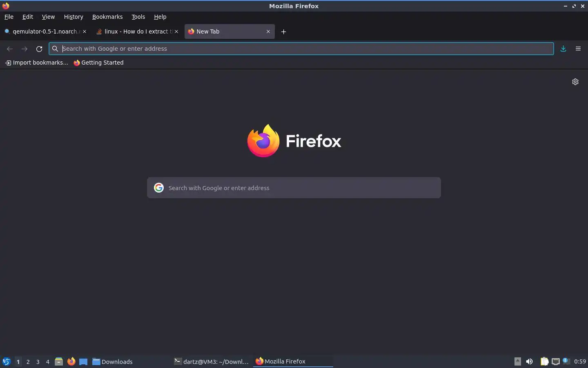Click the Firefox logo on the new tab page
Viewport: 588px width, 368px height.
click(294, 141)
